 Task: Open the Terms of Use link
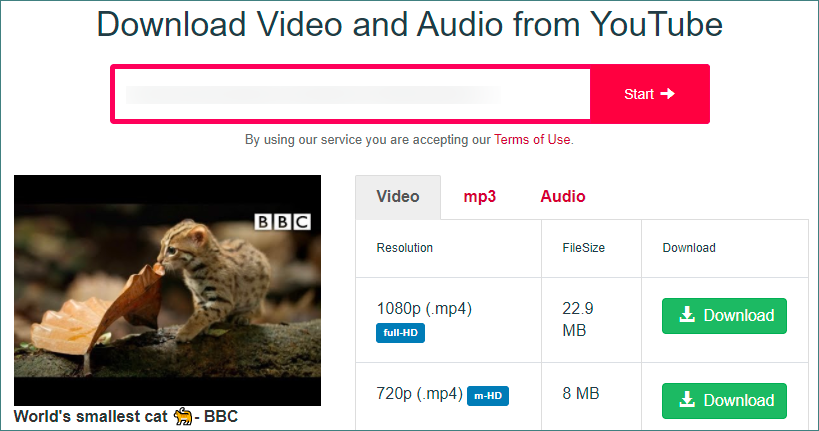pos(532,139)
